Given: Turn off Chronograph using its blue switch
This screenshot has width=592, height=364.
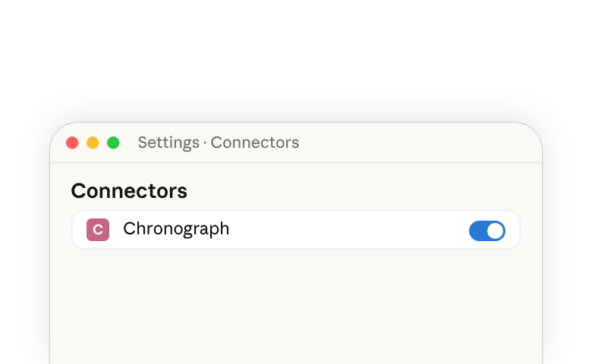Looking at the screenshot, I should click(487, 231).
